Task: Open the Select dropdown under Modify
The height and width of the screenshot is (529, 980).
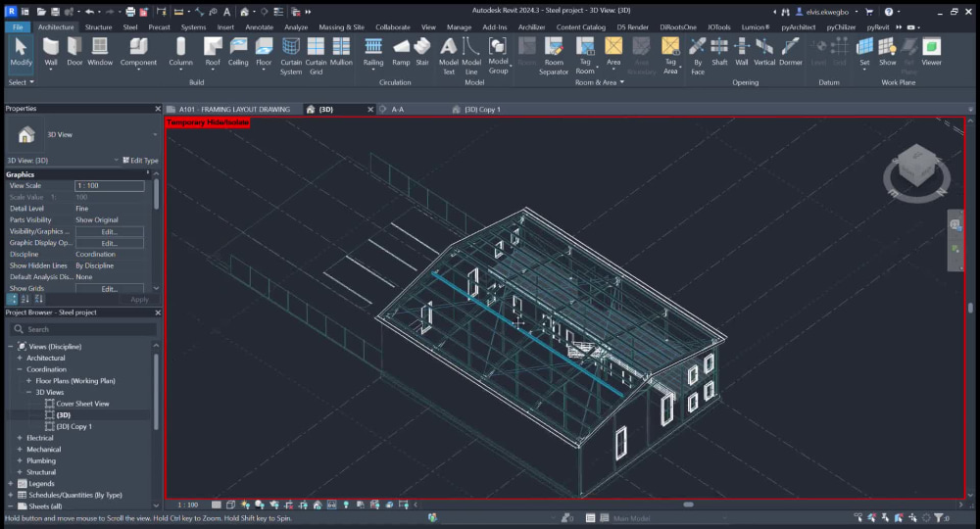Action: 21,82
